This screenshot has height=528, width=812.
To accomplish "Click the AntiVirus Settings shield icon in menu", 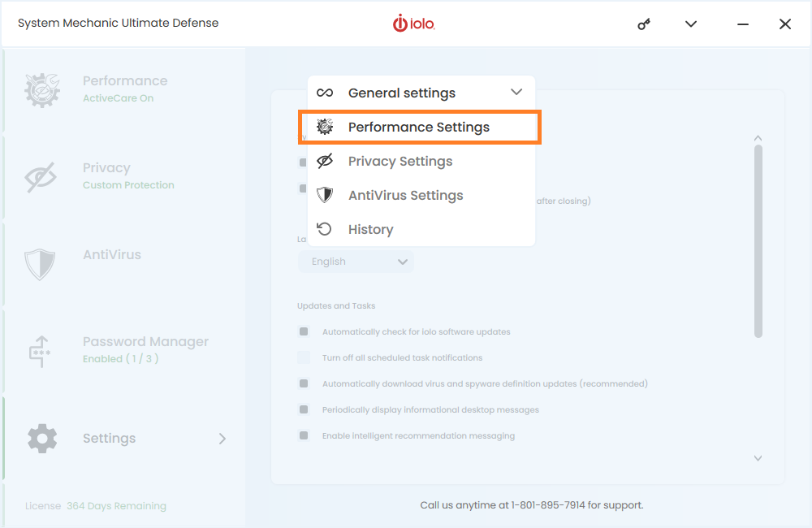I will point(325,195).
